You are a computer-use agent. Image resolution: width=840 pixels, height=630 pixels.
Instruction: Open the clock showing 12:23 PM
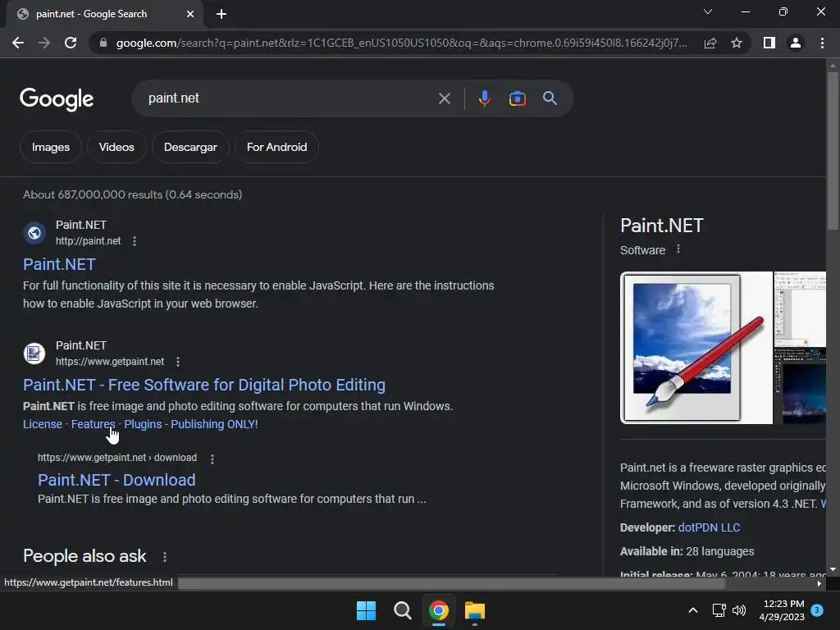tap(782, 610)
